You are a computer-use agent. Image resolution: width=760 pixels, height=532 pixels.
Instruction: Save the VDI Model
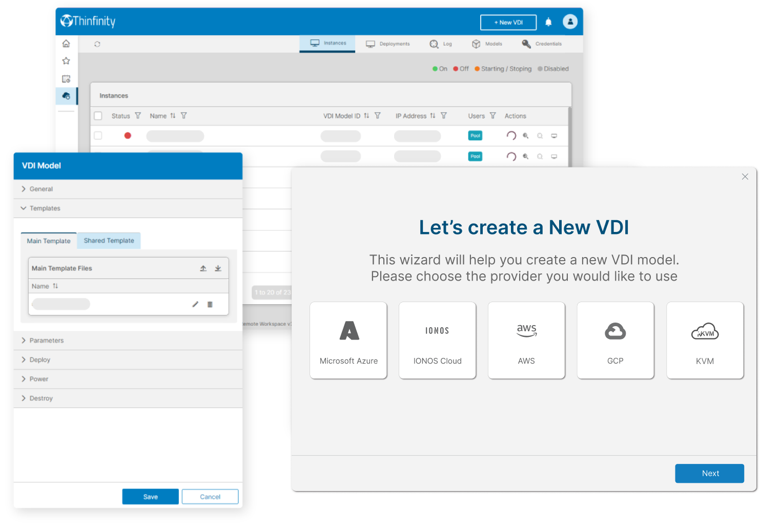[x=150, y=497]
